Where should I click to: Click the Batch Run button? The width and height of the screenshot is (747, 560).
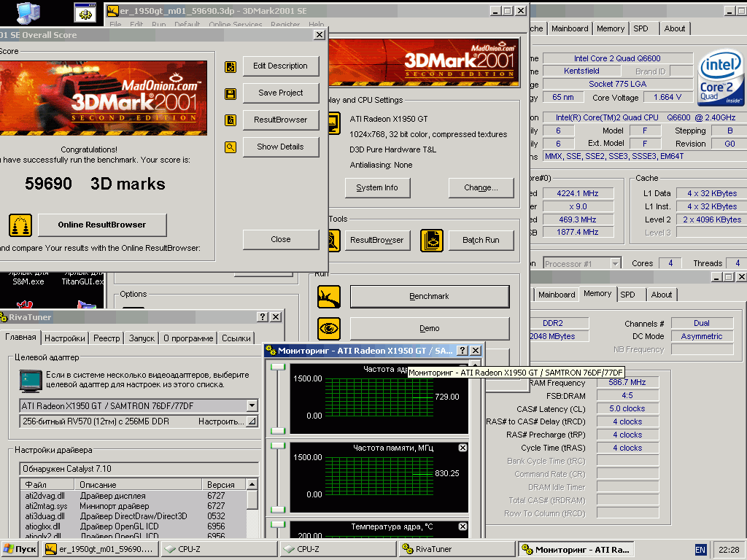(x=481, y=240)
